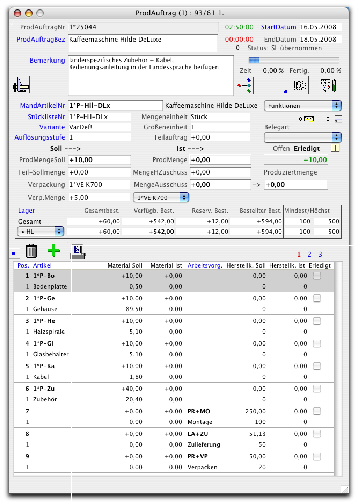Click the Verp.Menge field +5,00
Screen dimensions: 363x504
(x=99, y=197)
